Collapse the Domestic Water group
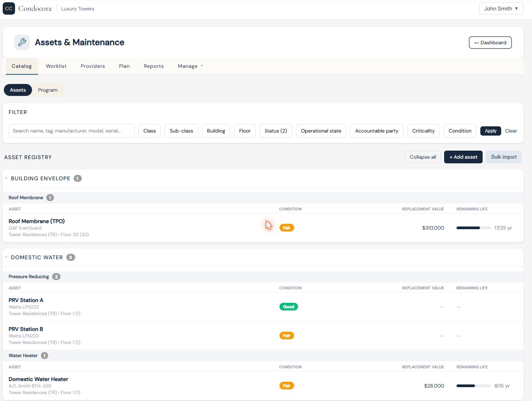532x401 pixels. click(x=6, y=257)
